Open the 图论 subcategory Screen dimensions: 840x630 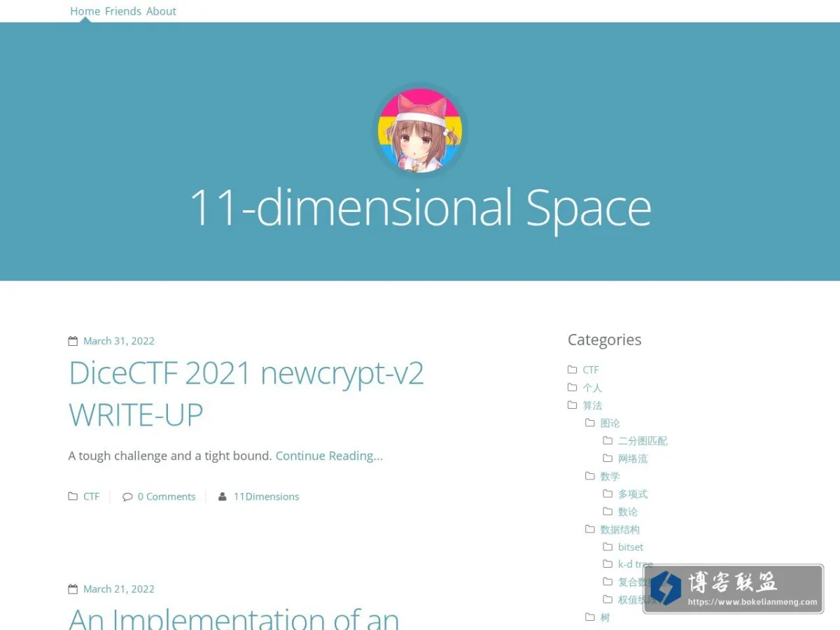[610, 423]
